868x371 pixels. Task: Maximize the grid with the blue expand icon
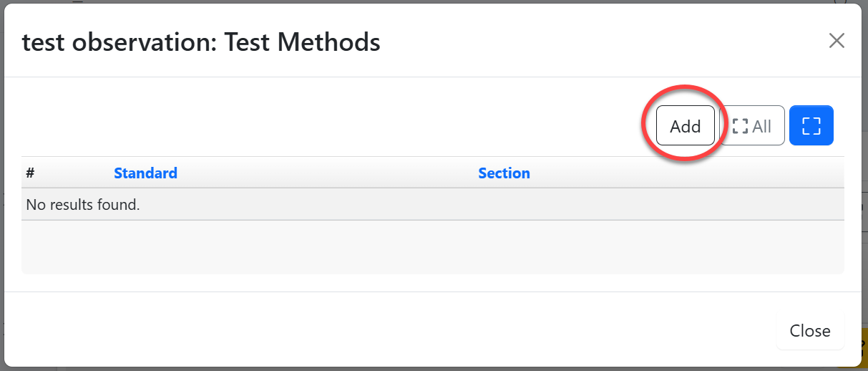coord(811,126)
